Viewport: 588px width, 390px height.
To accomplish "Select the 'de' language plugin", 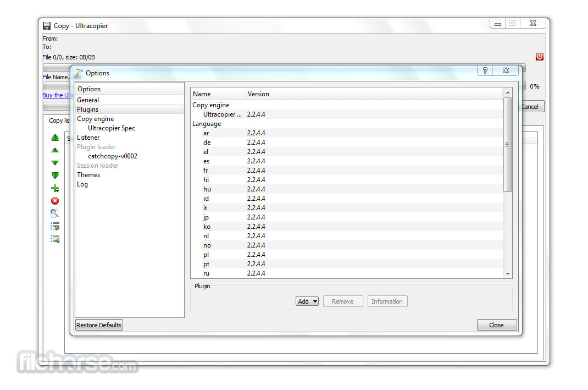I will 347,142.
